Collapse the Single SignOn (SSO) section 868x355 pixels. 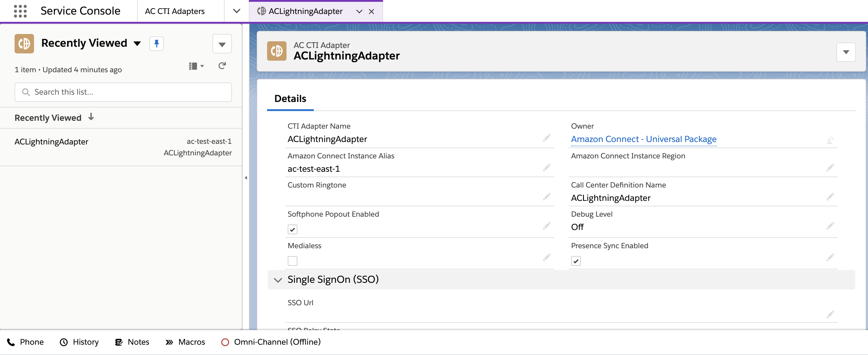(x=278, y=279)
